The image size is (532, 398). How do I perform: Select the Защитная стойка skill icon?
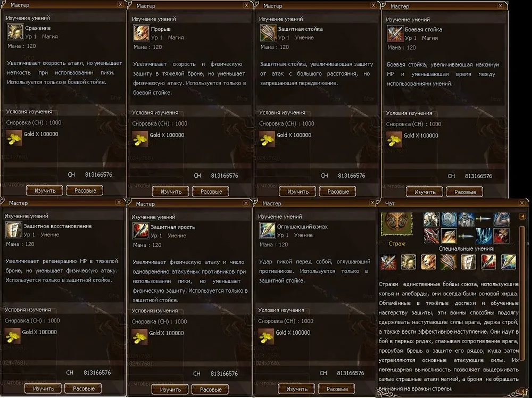point(268,33)
